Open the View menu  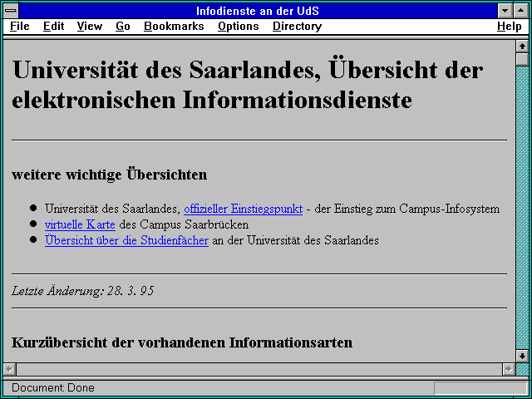coord(90,27)
